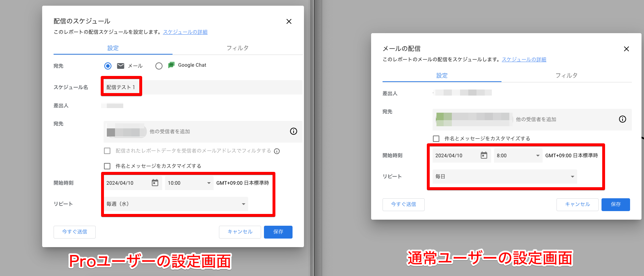
Task: Check 件名とメッセージをカスタマイズする in mail delivery dialog
Action: click(436, 139)
